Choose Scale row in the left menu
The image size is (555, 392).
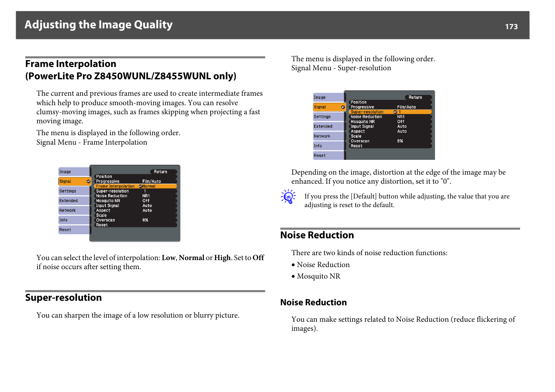(136, 215)
